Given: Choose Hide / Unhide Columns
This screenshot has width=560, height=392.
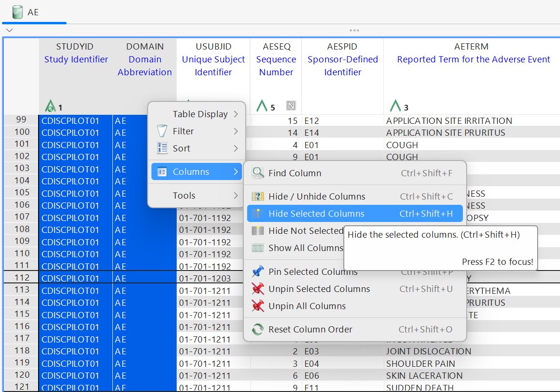Looking at the screenshot, I should tap(355, 196).
